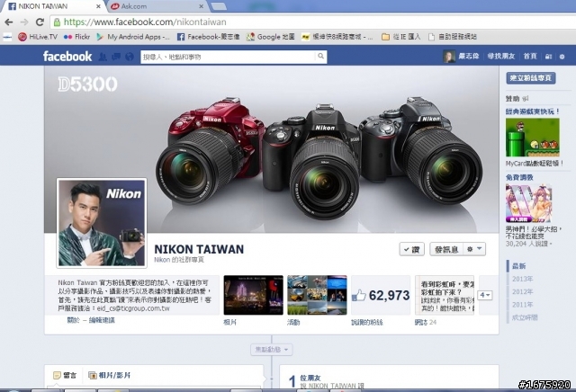576x392 pixels.
Task: Open the NIKON TAIWAN profile picture
Action: 102,223
